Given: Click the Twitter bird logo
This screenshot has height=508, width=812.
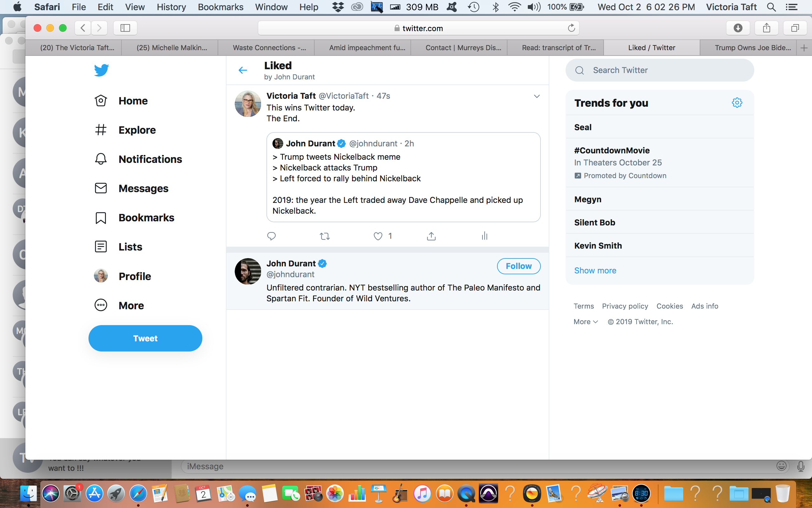Looking at the screenshot, I should coord(101,70).
